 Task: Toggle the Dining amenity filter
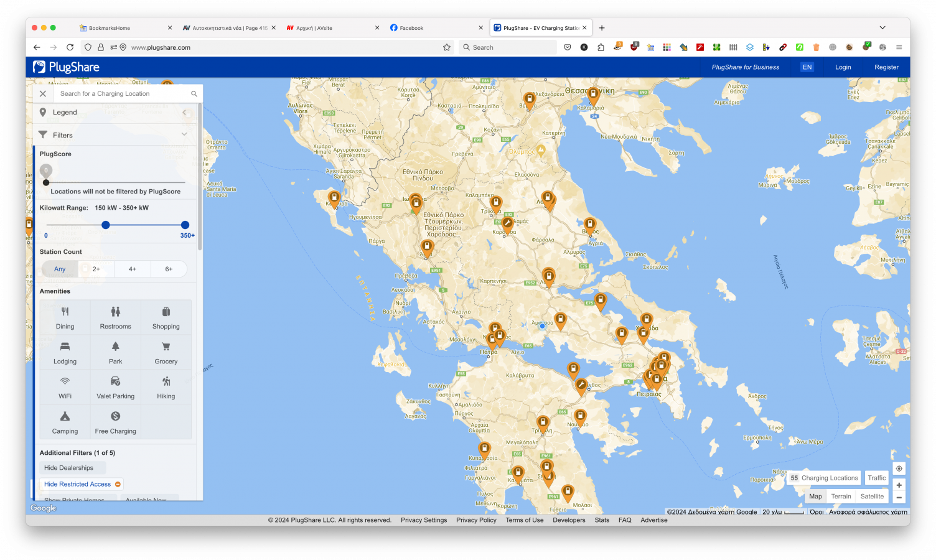click(x=65, y=318)
